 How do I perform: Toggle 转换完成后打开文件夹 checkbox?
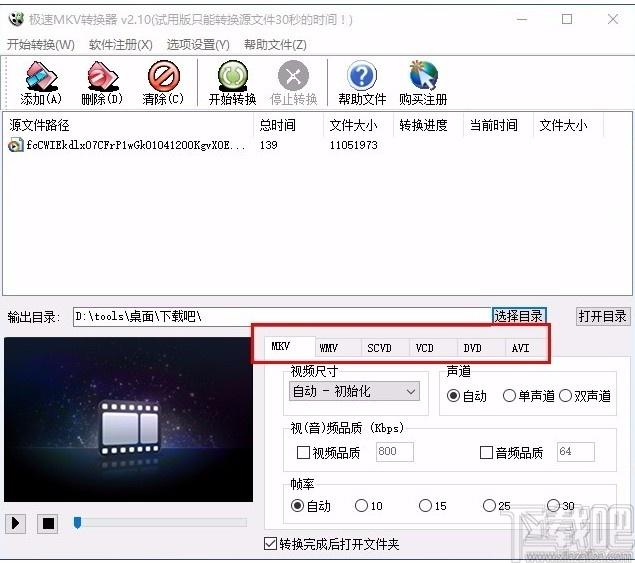(271, 544)
